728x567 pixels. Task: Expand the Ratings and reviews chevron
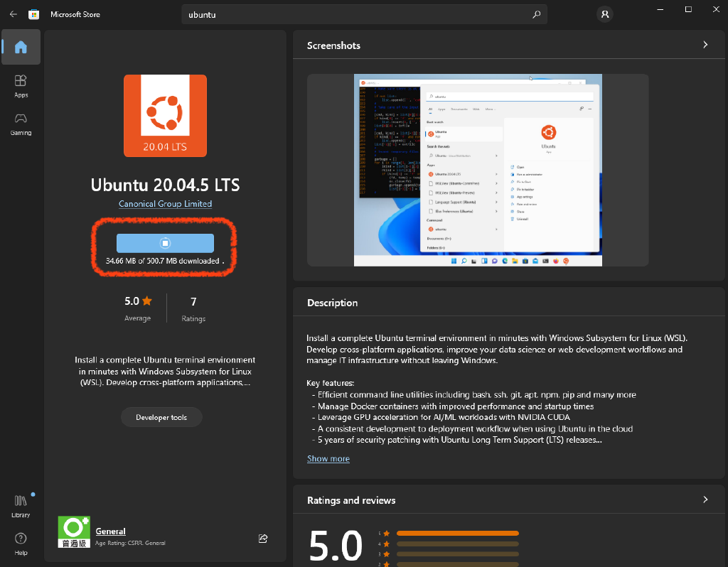(705, 499)
